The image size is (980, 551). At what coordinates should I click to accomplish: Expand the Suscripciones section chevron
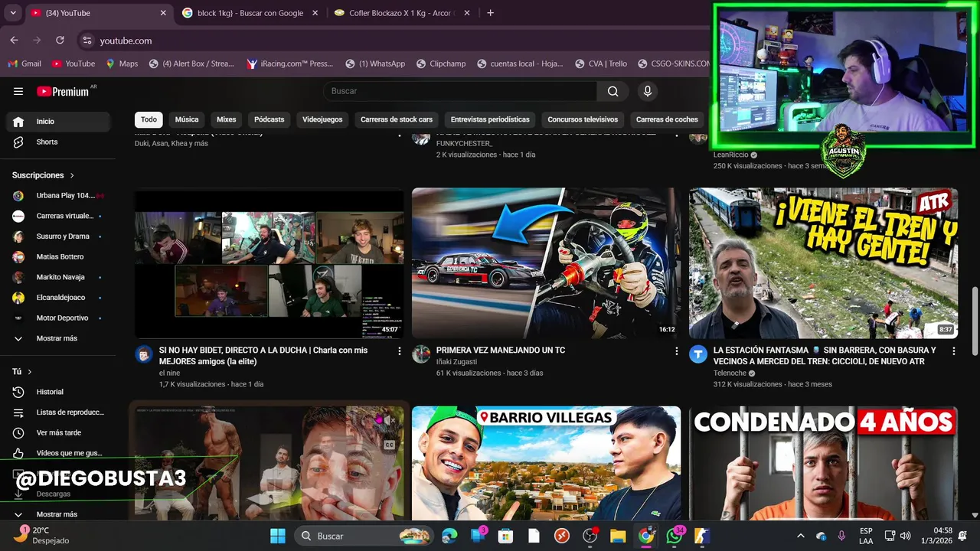pos(72,175)
